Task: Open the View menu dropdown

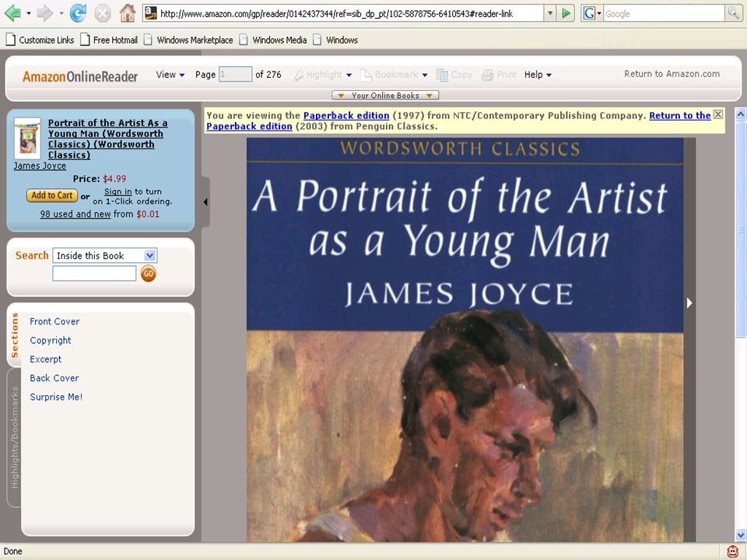Action: 170,75
